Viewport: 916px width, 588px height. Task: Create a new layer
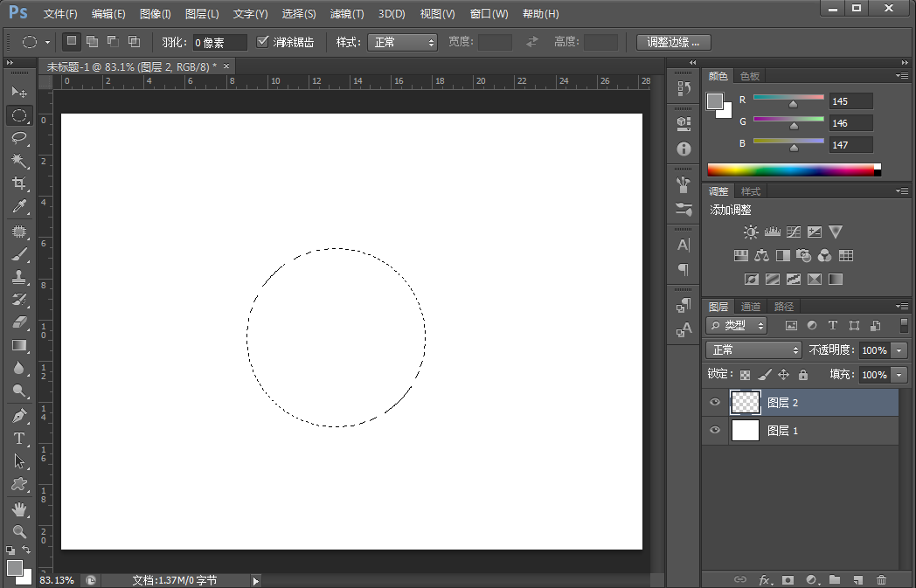pyautogui.click(x=857, y=580)
